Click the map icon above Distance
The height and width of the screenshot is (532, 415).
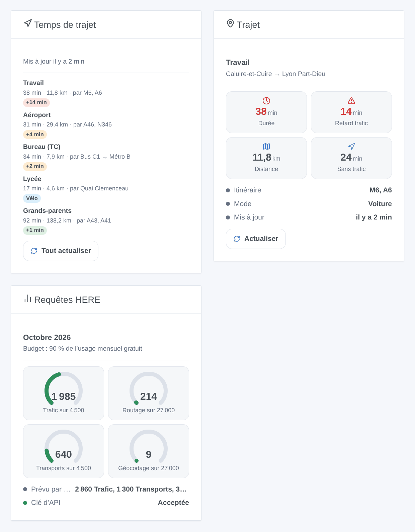click(266, 147)
